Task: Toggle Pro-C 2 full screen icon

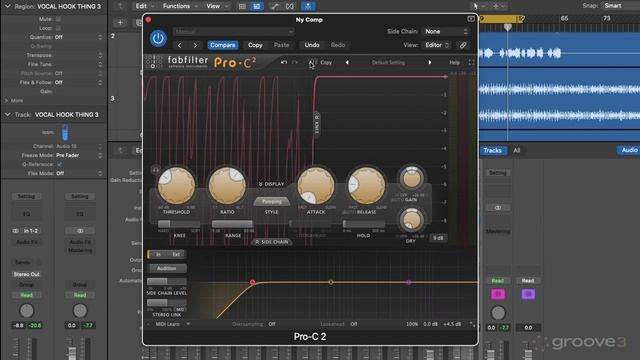Action: (471, 62)
